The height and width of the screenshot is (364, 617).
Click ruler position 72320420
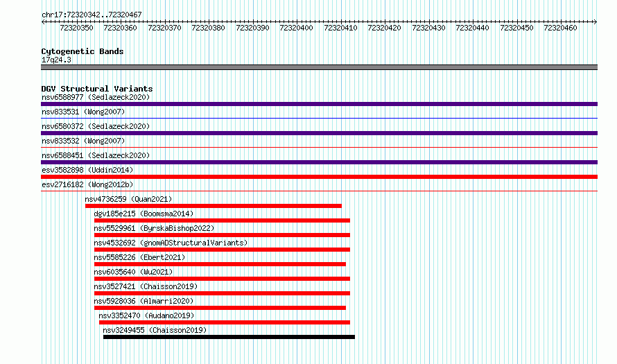click(x=385, y=28)
